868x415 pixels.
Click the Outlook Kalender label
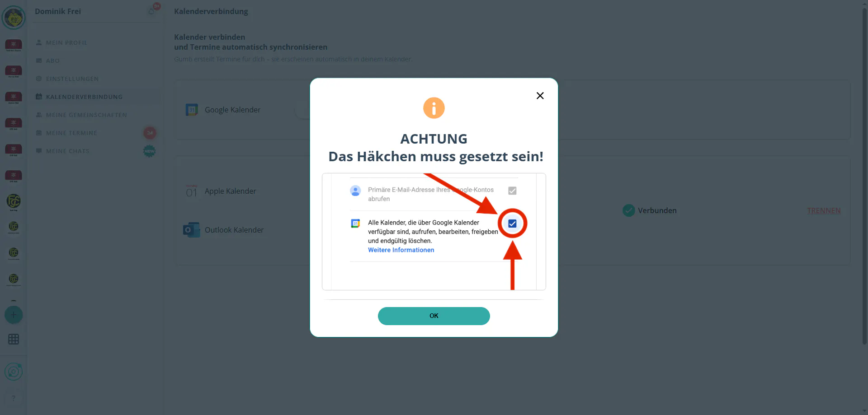(234, 230)
